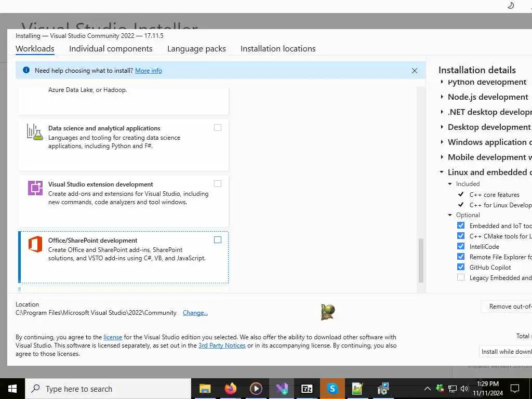Dismiss the 'Need help choosing' banner with X
Viewport: 532px width, 399px height.
pyautogui.click(x=414, y=71)
